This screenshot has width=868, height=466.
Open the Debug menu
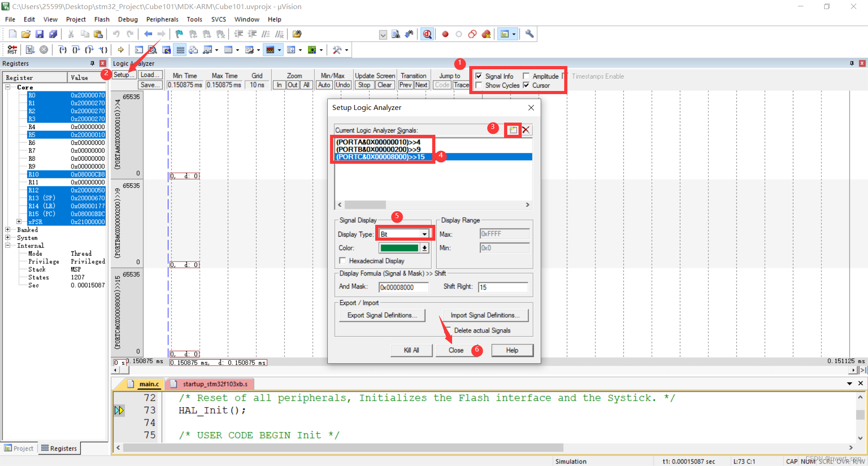[x=128, y=19]
